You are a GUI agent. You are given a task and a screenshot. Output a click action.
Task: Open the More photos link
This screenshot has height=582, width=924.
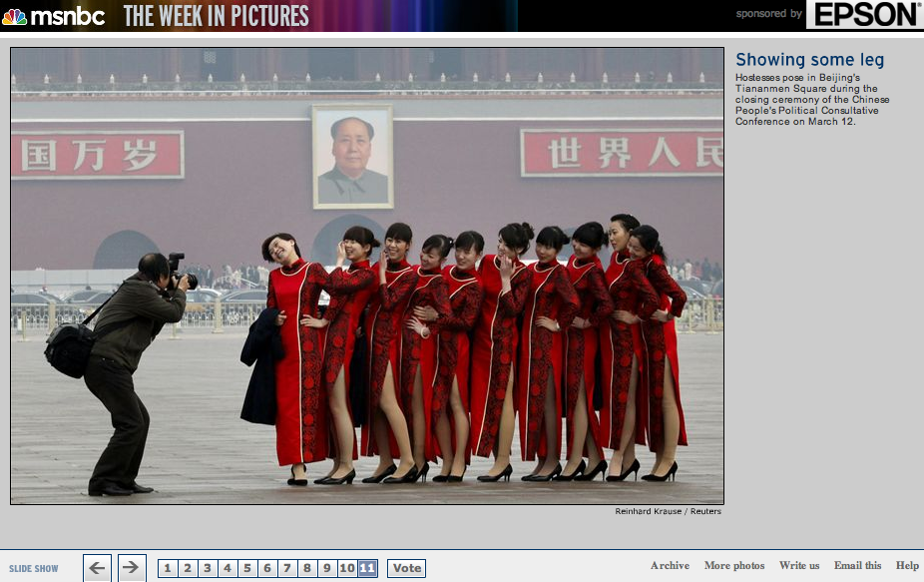[x=734, y=566]
